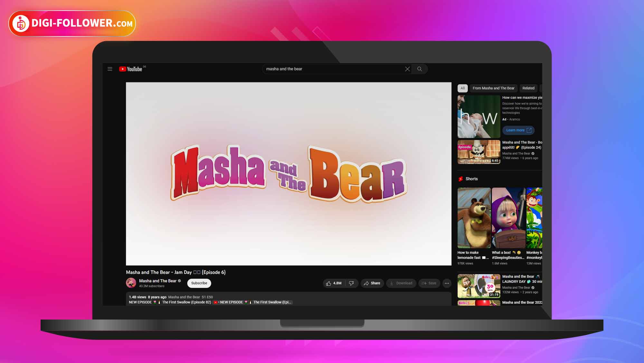The width and height of the screenshot is (644, 363).
Task: Open the Aramco ad thumbnail
Action: pos(479,117)
